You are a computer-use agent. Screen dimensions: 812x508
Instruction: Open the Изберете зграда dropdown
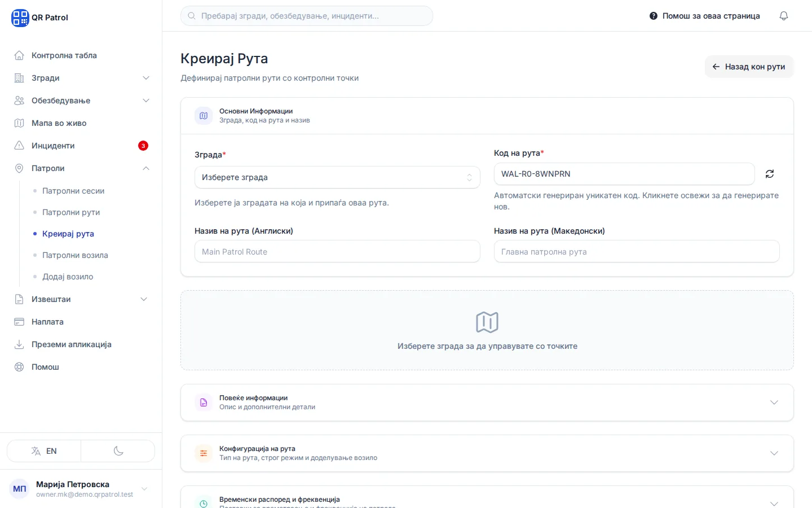[337, 177]
